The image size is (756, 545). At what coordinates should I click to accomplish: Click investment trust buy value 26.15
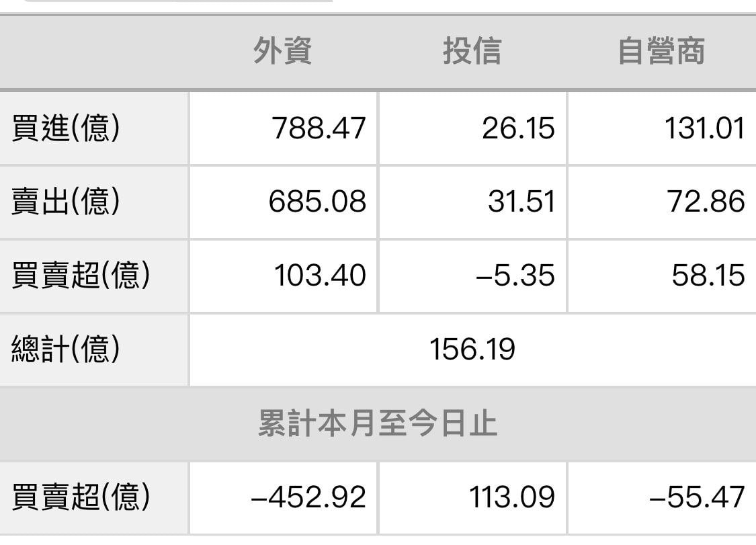[x=518, y=128]
